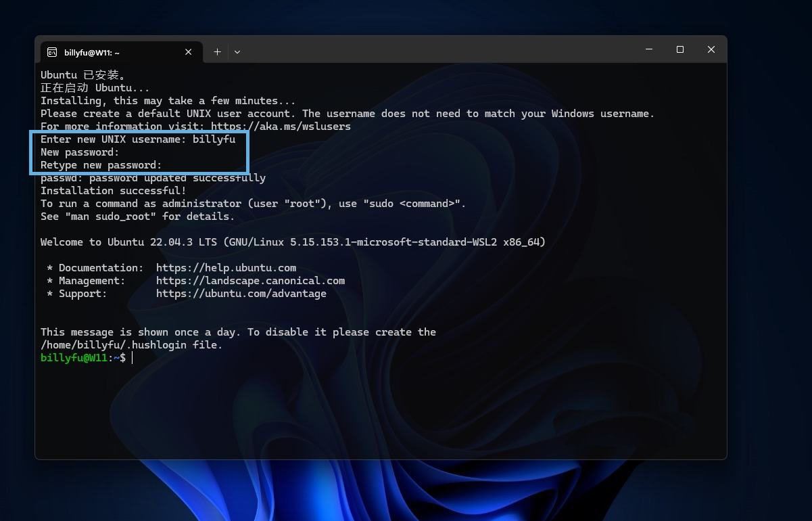Click the green billyfu@W11 prompt text
This screenshot has height=521, width=812.
pyautogui.click(x=74, y=358)
